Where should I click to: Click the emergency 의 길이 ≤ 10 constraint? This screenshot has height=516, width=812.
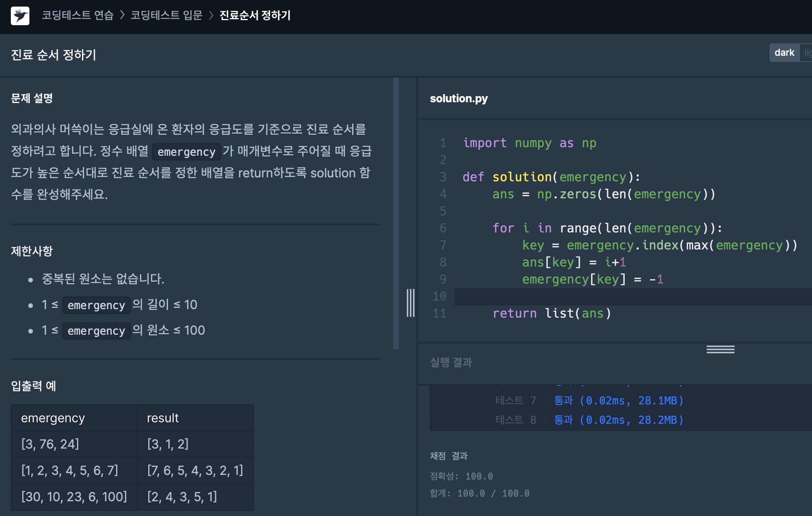(120, 304)
